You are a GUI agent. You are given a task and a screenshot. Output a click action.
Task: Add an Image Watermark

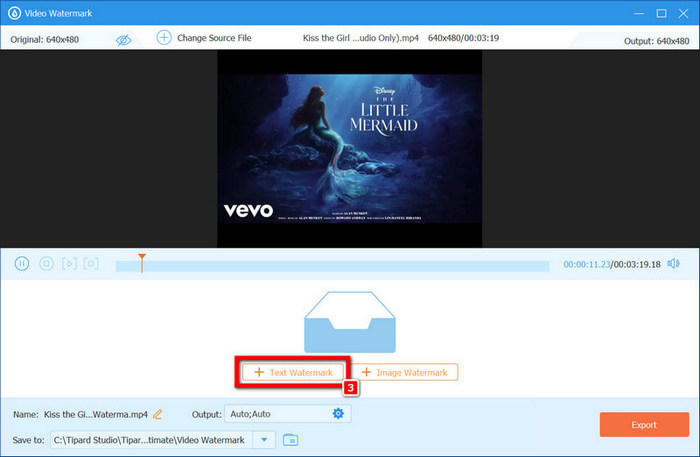coord(404,372)
